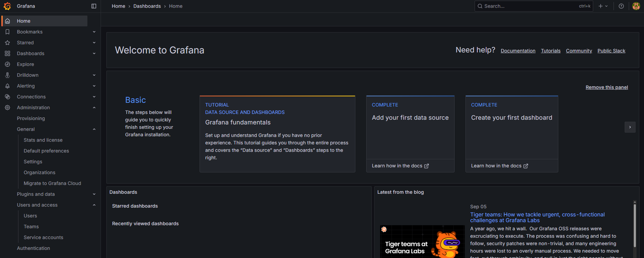
Task: Click the Starred star icon
Action: pos(7,43)
